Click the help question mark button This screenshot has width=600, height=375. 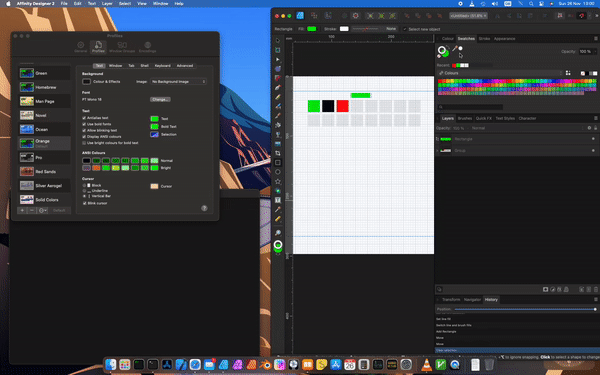(x=204, y=208)
